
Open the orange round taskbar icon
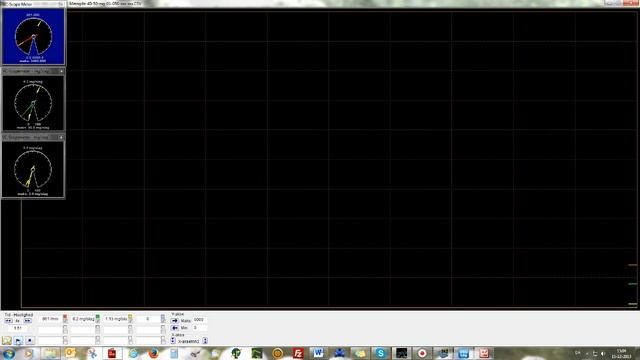click(x=278, y=353)
